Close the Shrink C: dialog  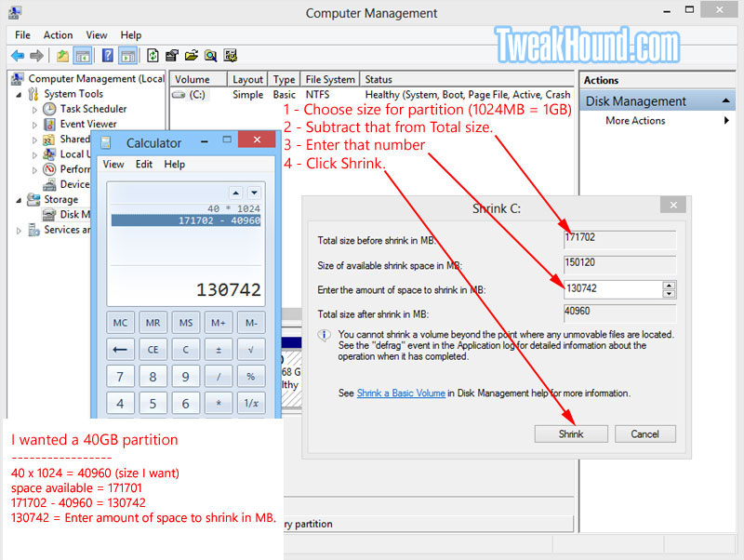tap(673, 205)
